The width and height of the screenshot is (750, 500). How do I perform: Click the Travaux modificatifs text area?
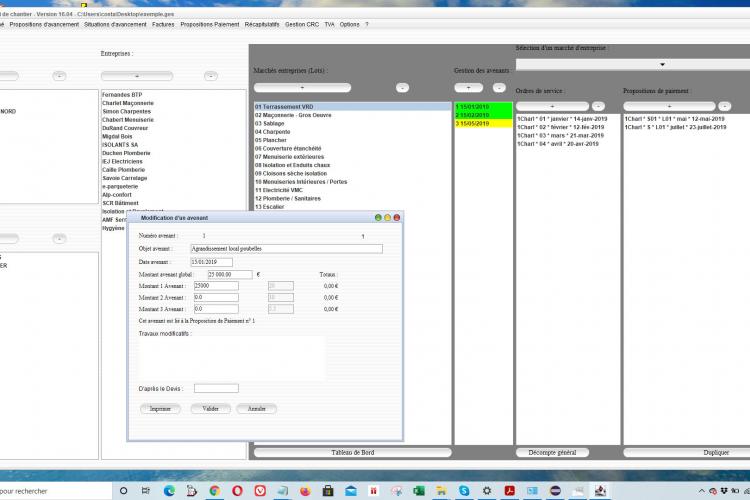click(232, 358)
